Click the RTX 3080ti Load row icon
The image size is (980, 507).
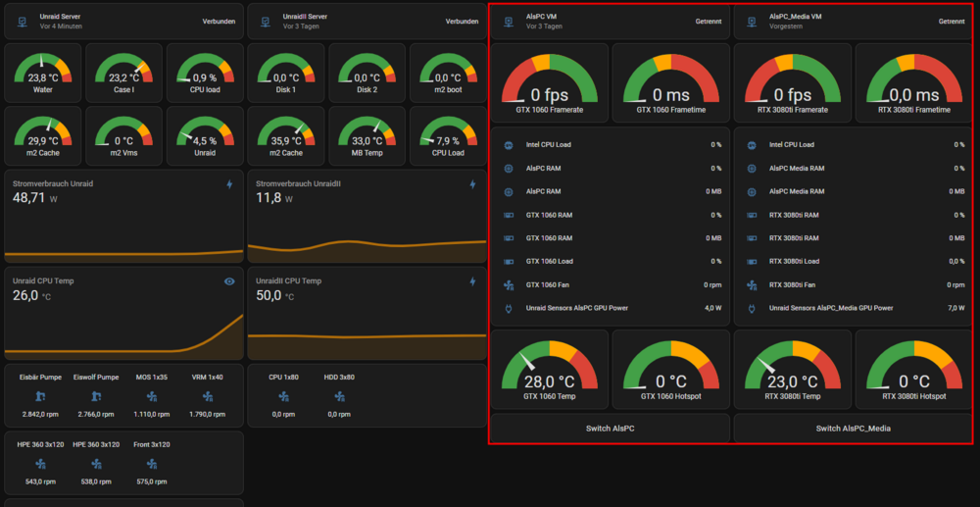[752, 261]
